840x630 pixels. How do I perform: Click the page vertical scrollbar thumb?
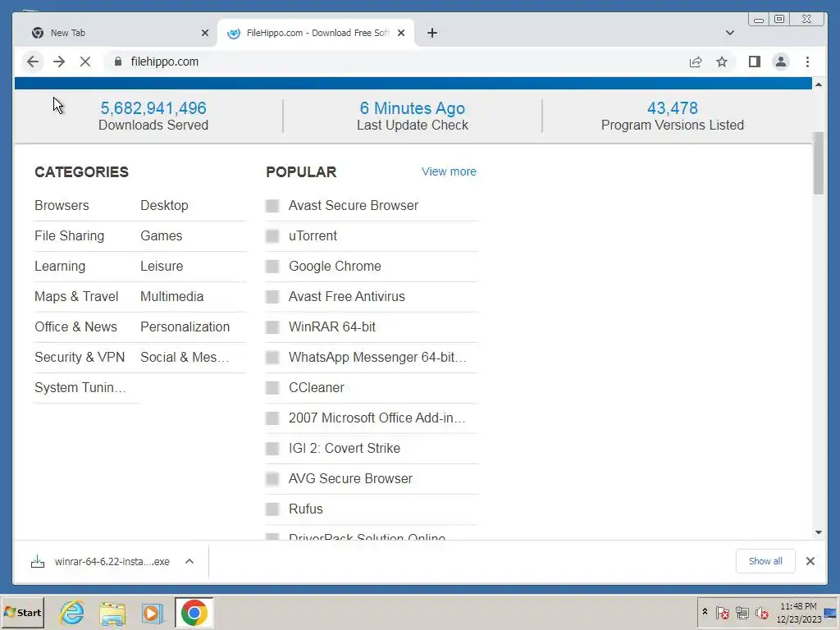click(x=818, y=163)
